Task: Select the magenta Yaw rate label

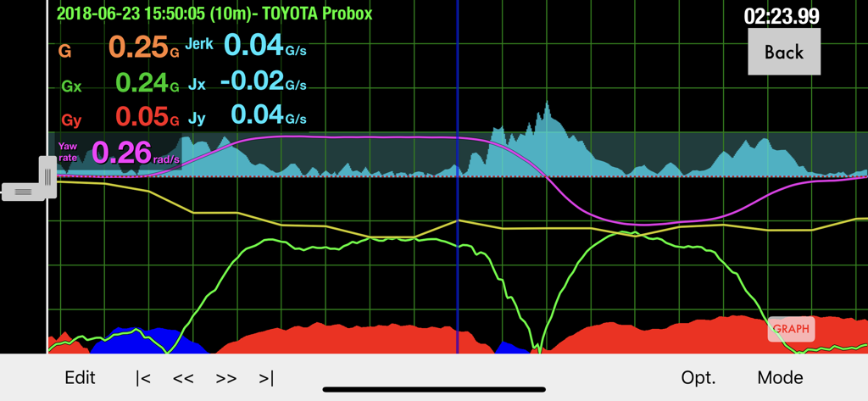Action: click(68, 152)
